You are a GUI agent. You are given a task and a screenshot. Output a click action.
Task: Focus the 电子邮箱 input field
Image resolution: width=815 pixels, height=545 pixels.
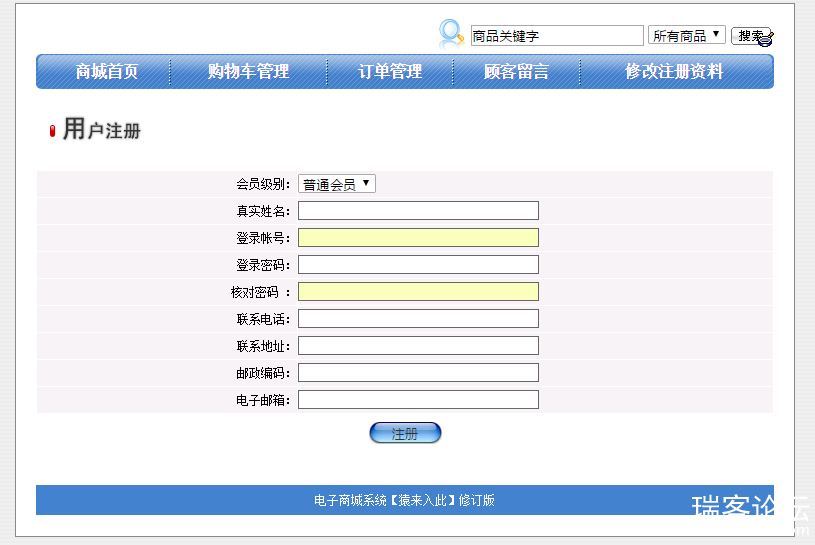tap(418, 400)
